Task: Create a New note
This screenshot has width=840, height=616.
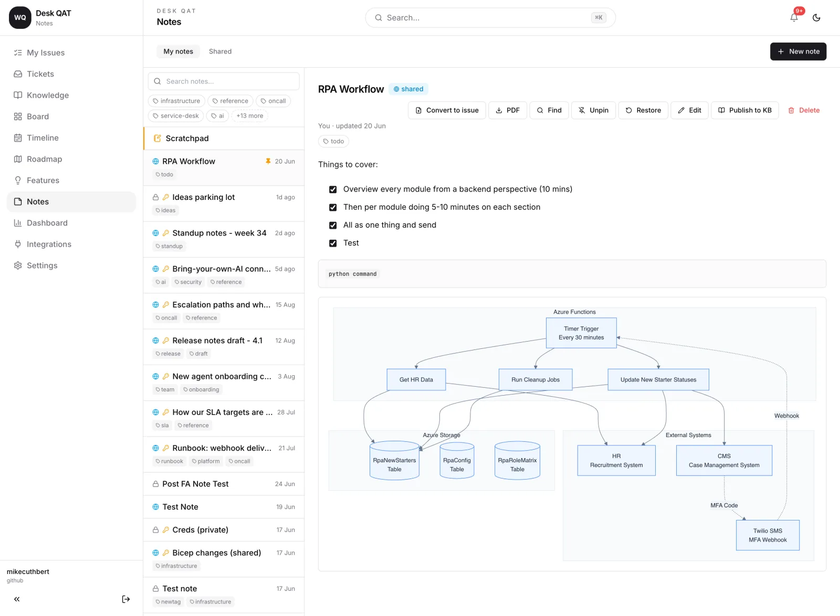Action: [x=798, y=51]
